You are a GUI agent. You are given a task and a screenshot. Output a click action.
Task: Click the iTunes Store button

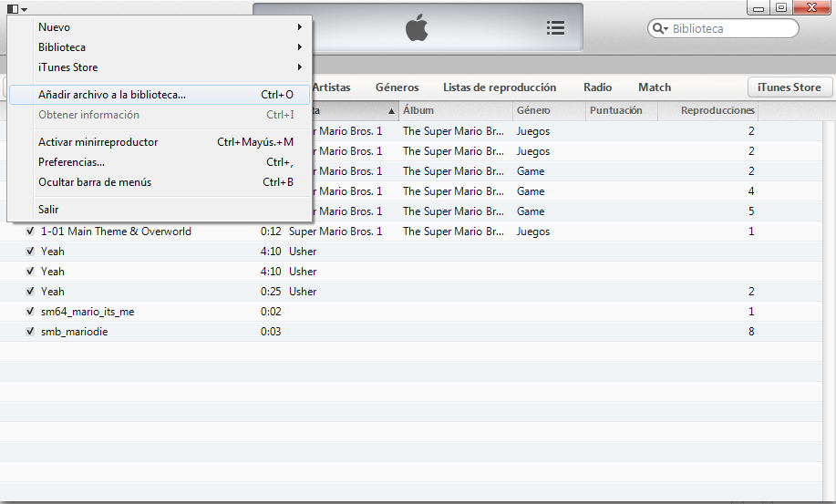[x=790, y=87]
